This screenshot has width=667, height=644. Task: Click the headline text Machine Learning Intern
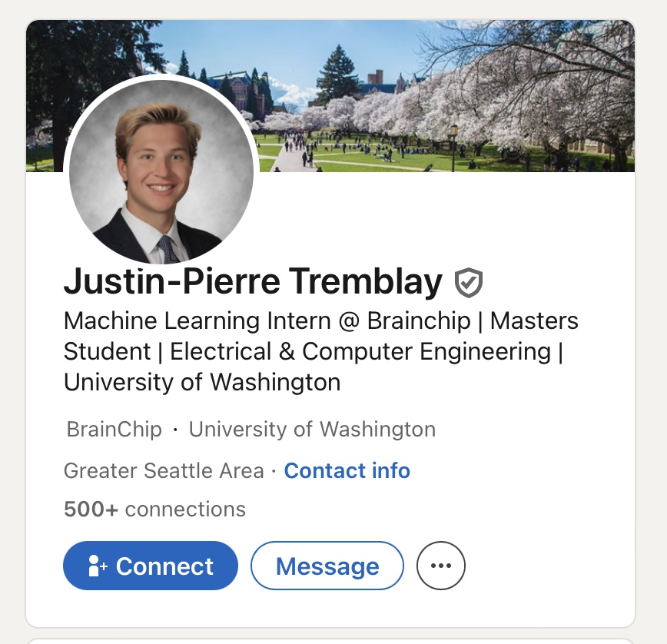pos(197,320)
